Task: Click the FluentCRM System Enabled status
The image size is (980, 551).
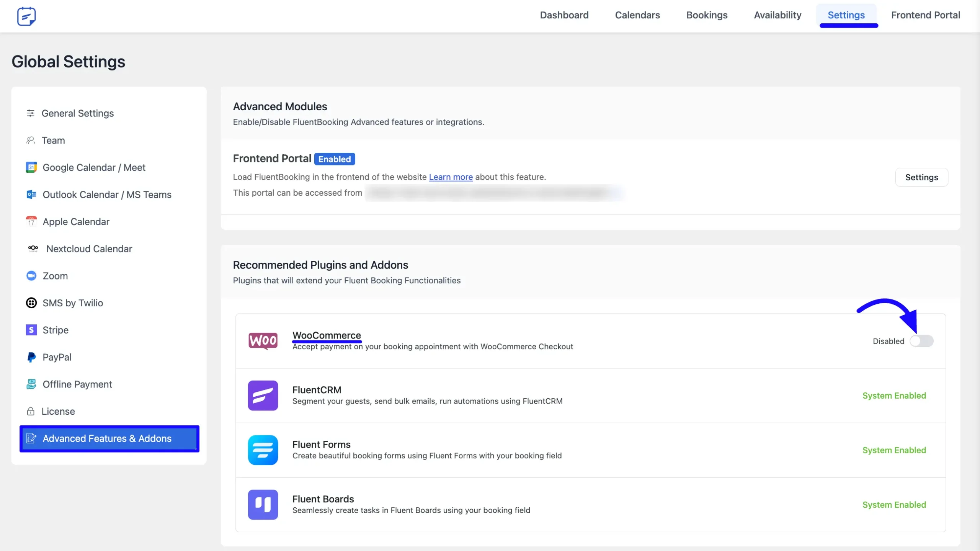Action: 894,396
